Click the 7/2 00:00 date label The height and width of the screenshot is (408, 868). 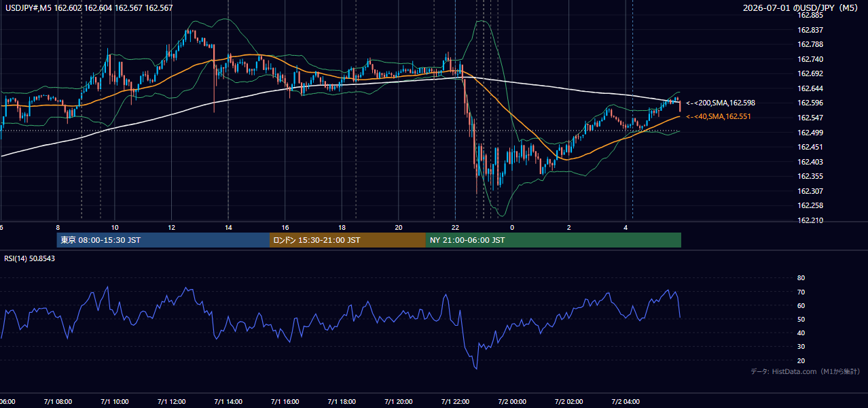(512, 402)
